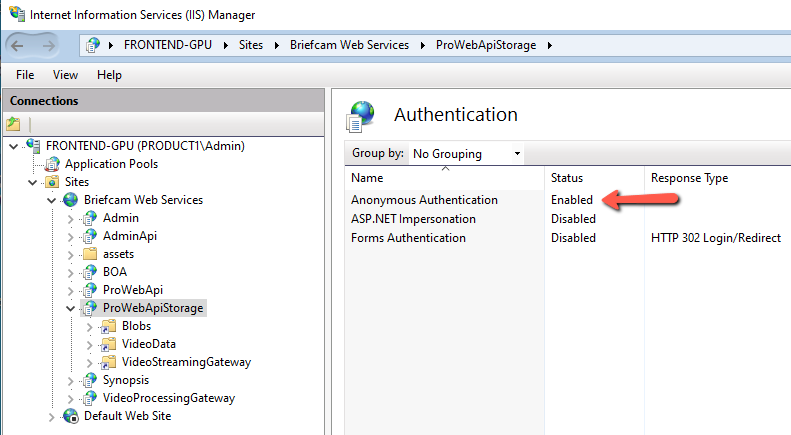Screen dimensions: 791x435
Task: Click the VideoProcessingGateway application icon
Action: (x=90, y=398)
